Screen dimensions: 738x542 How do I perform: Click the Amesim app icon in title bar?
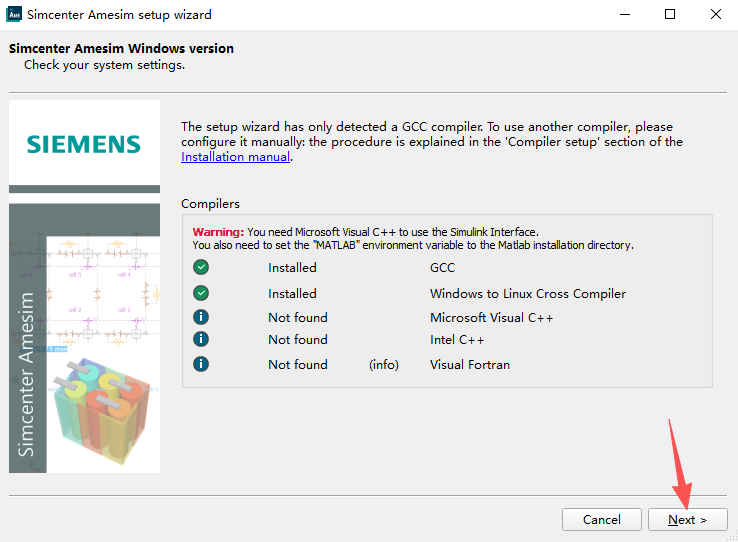click(x=14, y=15)
